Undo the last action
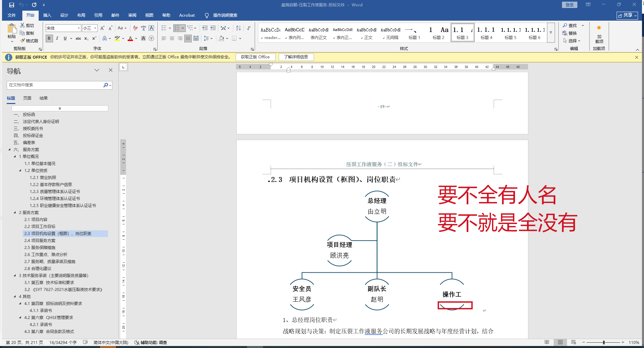Viewport: 644px width, 348px height. 21,5
